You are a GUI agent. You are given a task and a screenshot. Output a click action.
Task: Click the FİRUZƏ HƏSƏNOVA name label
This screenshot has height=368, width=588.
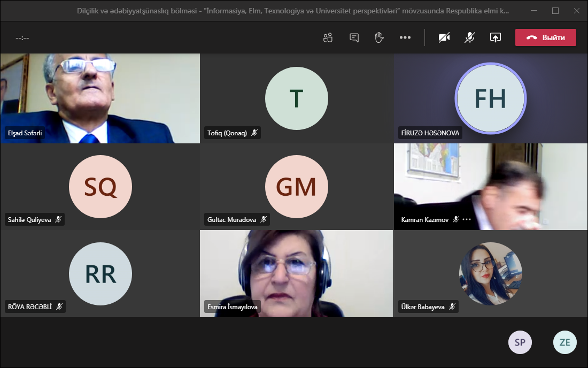[x=430, y=133]
